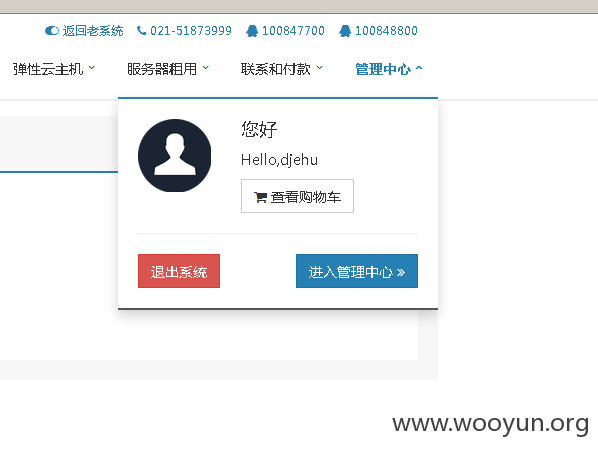The width and height of the screenshot is (598, 452).
Task: Open the 服务器租用 menu
Action: pyautogui.click(x=162, y=69)
